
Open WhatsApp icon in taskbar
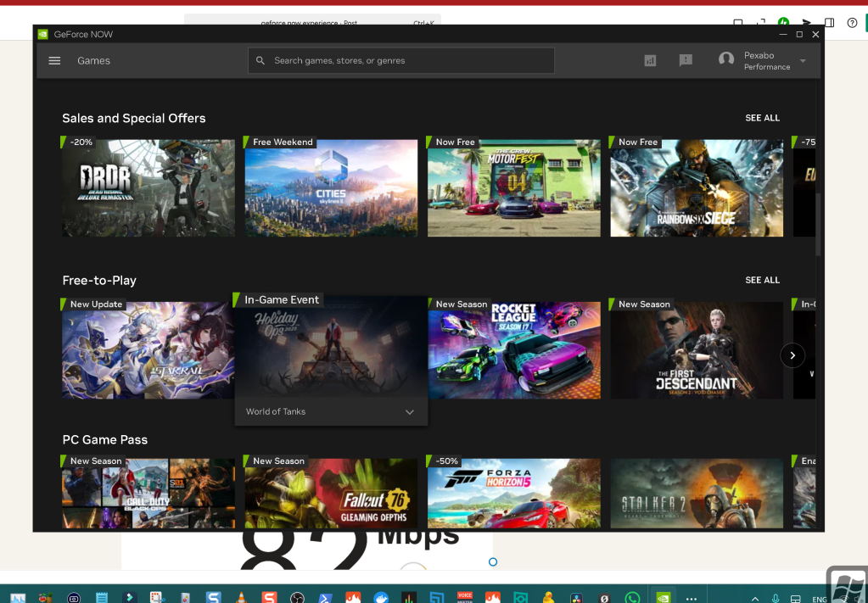point(632,597)
